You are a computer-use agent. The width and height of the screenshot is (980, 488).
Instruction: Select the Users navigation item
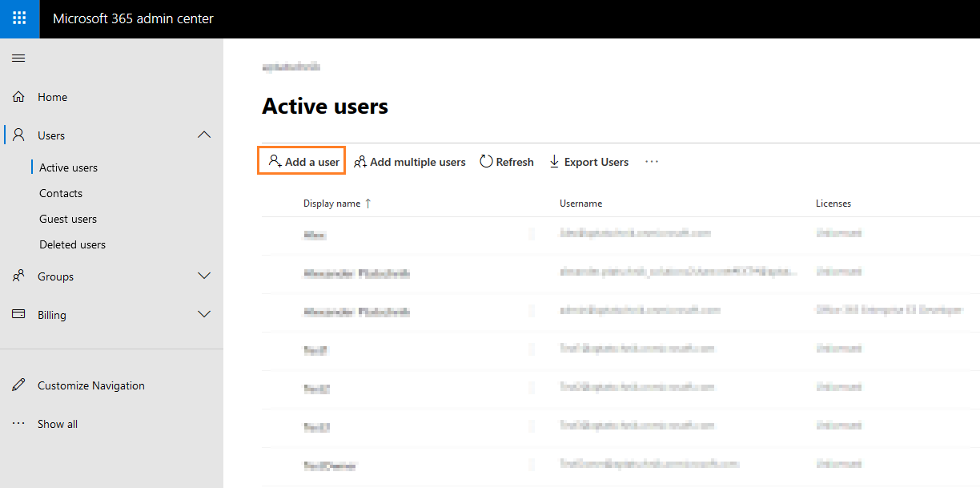[51, 135]
